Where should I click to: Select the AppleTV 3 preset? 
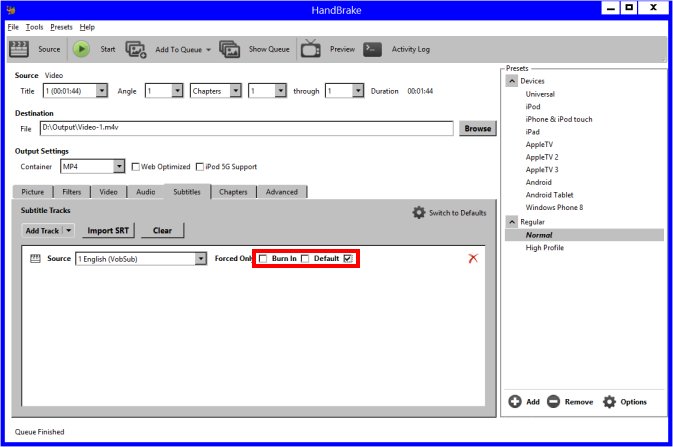(x=542, y=170)
